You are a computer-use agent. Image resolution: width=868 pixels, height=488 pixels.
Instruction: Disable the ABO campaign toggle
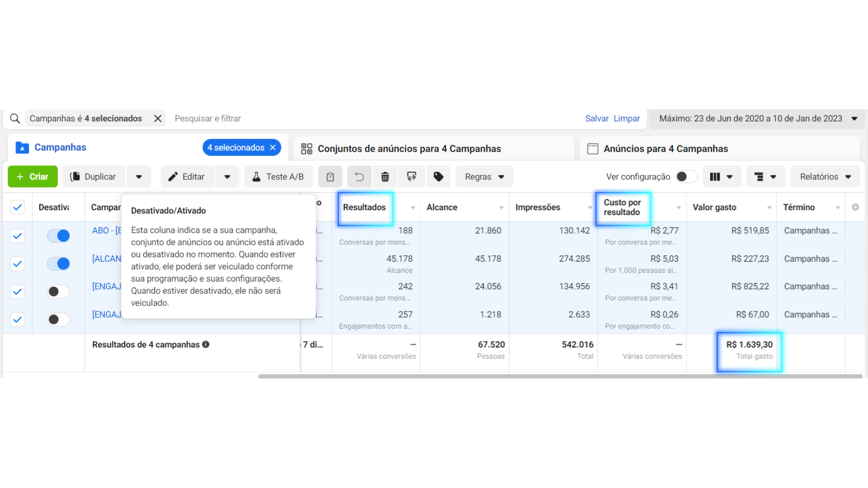pyautogui.click(x=59, y=235)
